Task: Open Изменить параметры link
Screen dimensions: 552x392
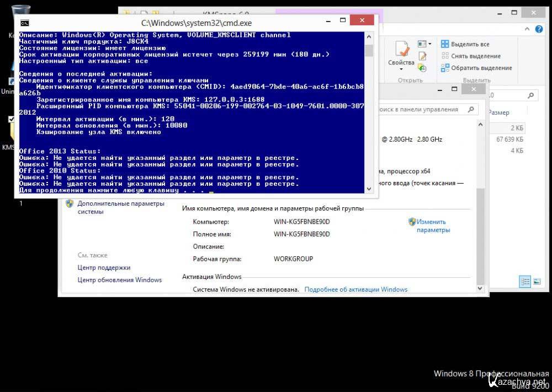Action: click(x=431, y=225)
